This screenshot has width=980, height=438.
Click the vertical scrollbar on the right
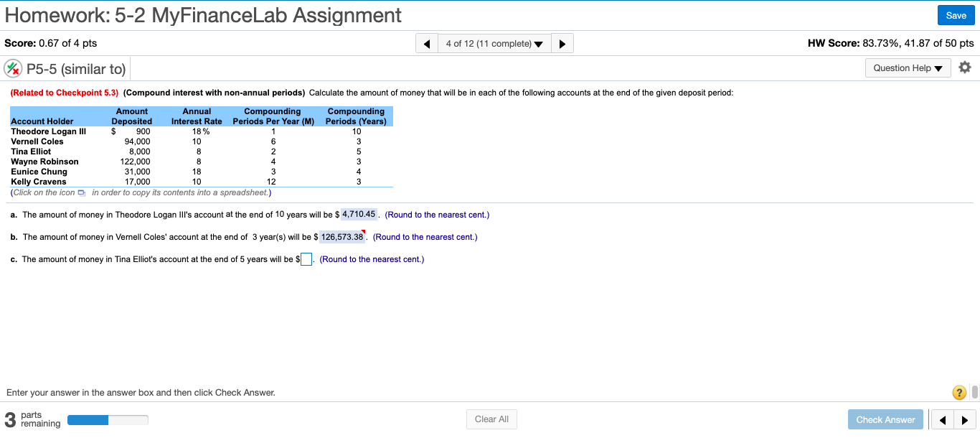pyautogui.click(x=976, y=392)
